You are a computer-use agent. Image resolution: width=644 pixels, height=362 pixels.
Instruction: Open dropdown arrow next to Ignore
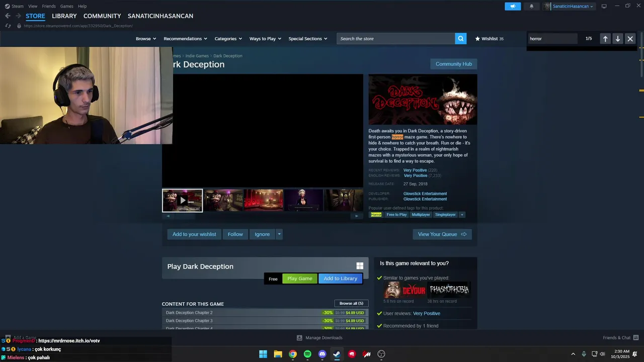(279, 234)
